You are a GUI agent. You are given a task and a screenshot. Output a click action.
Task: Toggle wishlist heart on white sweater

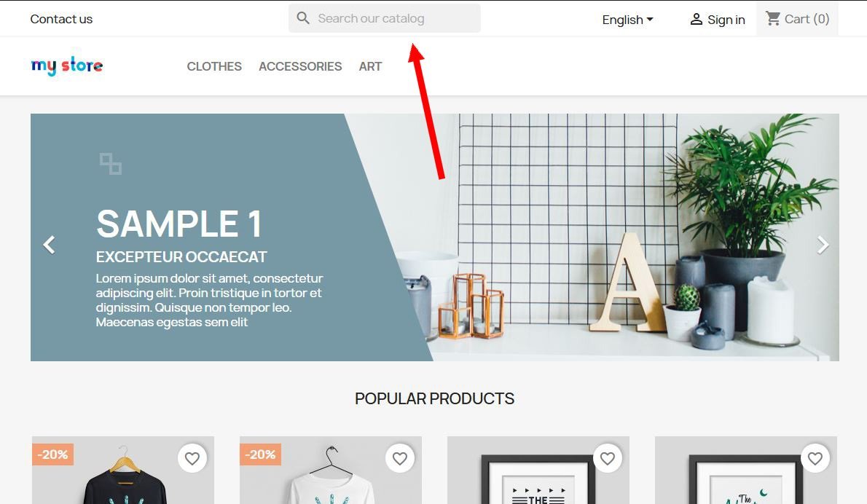[400, 458]
